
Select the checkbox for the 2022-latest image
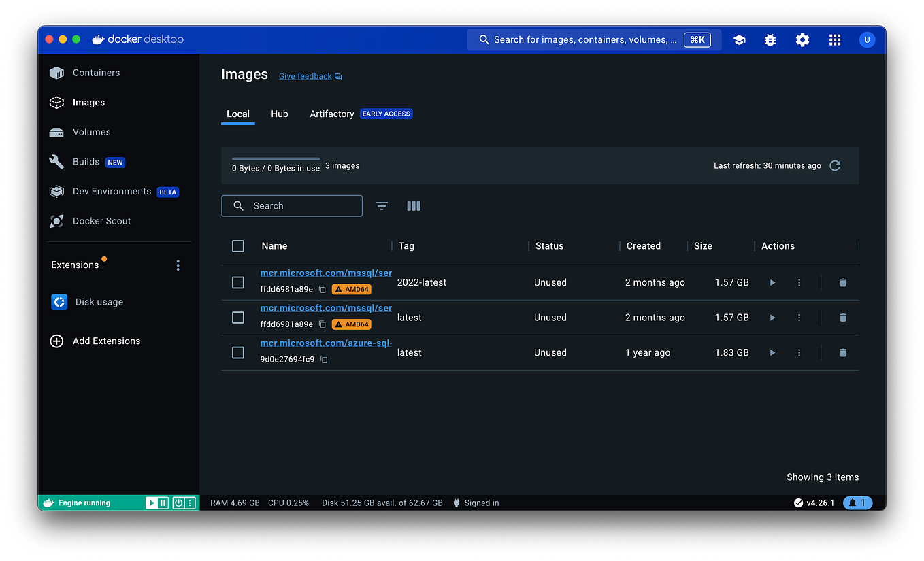[x=237, y=282]
